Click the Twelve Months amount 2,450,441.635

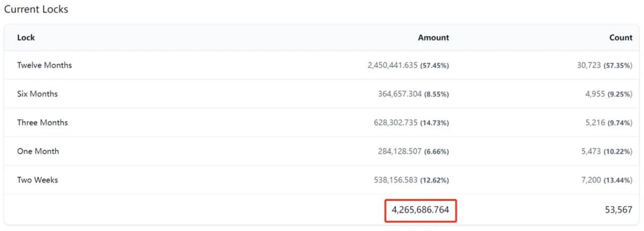click(x=393, y=65)
